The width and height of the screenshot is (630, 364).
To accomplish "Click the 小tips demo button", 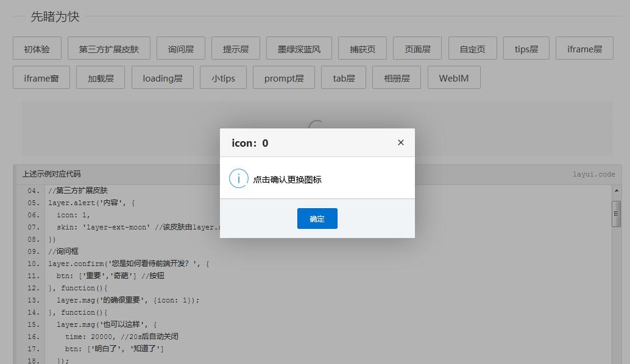I will pos(223,77).
